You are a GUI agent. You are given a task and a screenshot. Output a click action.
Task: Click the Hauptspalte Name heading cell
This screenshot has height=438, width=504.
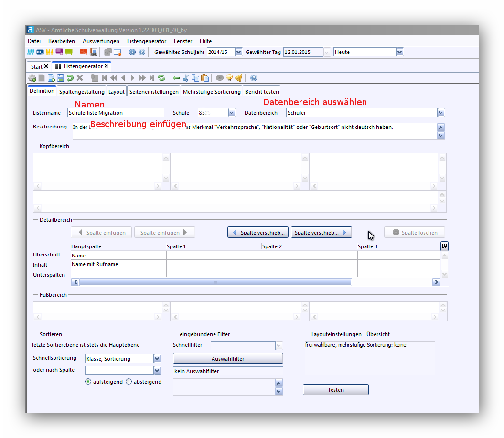point(118,256)
